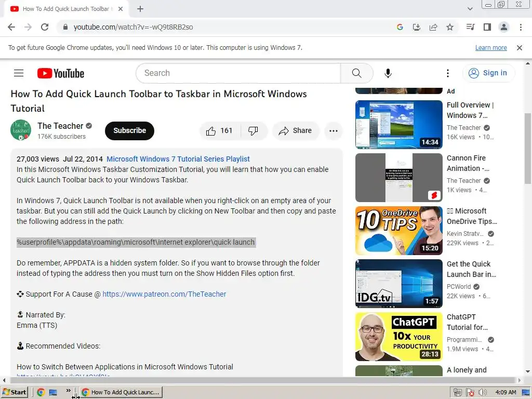Open Cannon Fire Animation short thumbnail
Viewport: 532px width, 399px height.
click(398, 178)
